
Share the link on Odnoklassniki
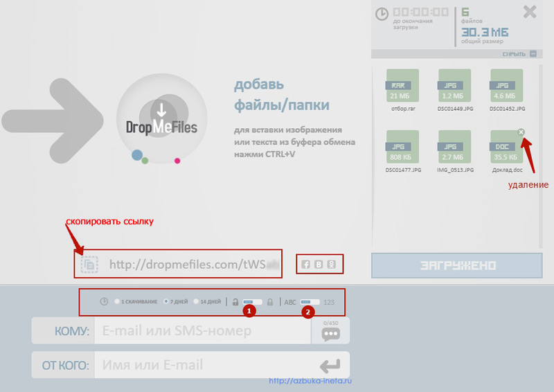(x=332, y=264)
